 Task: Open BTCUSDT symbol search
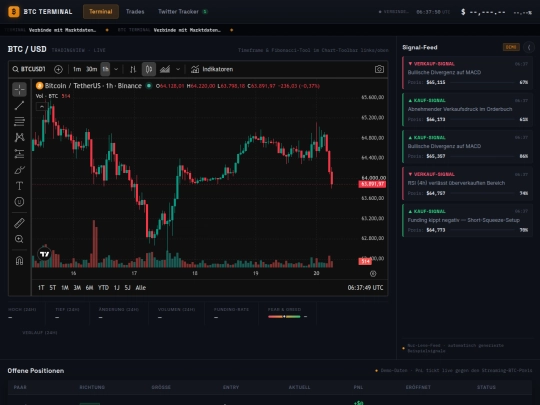(29, 69)
